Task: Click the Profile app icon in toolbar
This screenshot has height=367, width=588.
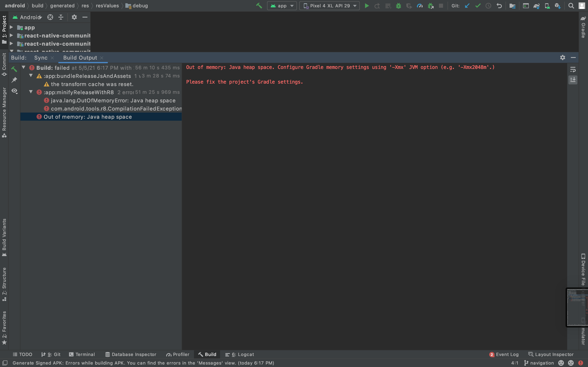Action: click(x=420, y=6)
